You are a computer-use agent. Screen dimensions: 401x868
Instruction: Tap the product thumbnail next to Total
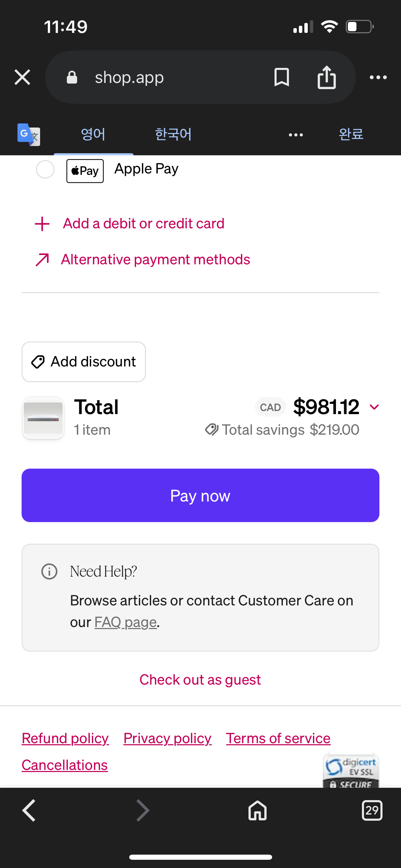(x=43, y=418)
